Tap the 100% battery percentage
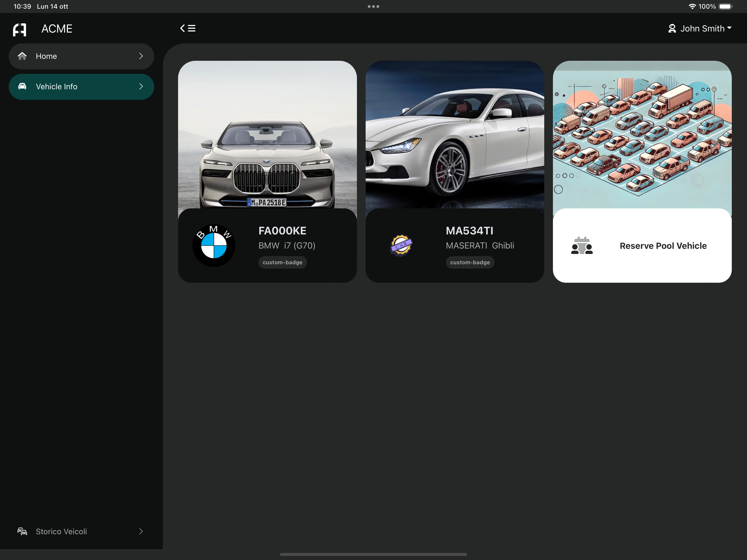 tap(707, 7)
